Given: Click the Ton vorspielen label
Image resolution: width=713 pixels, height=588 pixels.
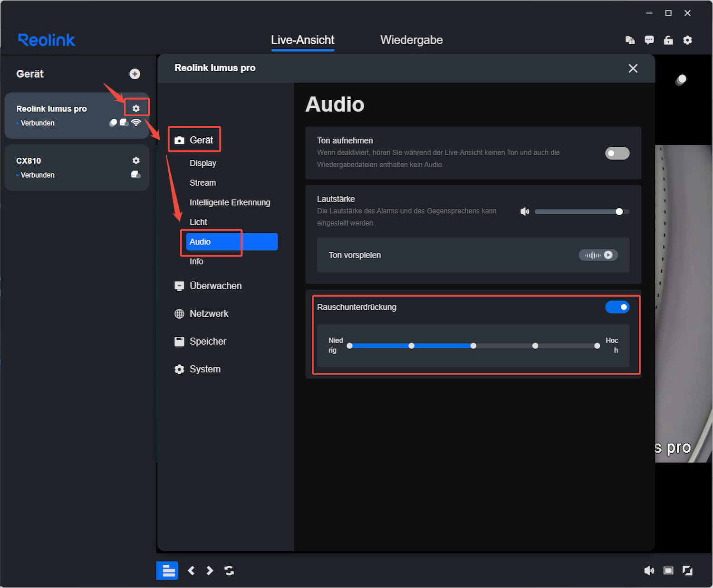Looking at the screenshot, I should click(355, 255).
